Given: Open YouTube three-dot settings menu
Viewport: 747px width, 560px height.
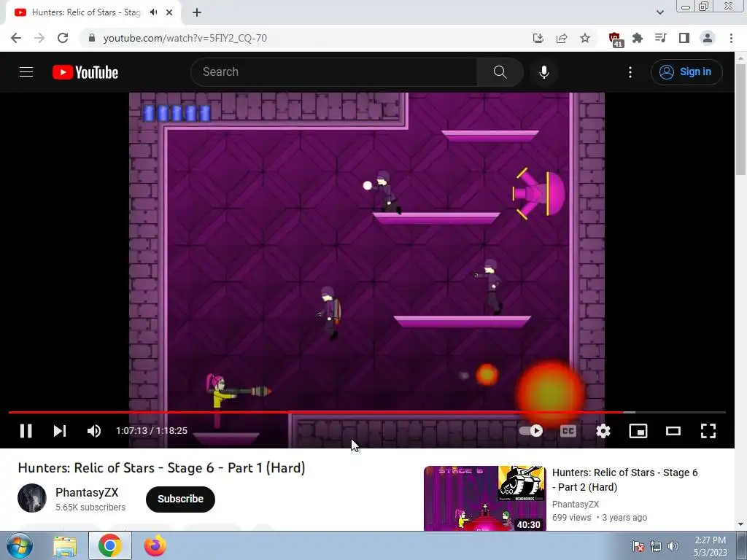Looking at the screenshot, I should (630, 72).
